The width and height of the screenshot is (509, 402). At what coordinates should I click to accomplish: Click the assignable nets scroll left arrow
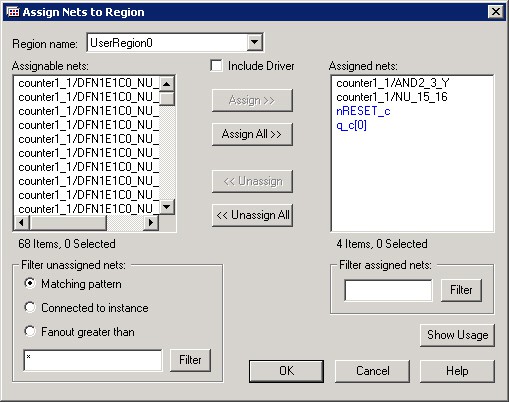21,222
